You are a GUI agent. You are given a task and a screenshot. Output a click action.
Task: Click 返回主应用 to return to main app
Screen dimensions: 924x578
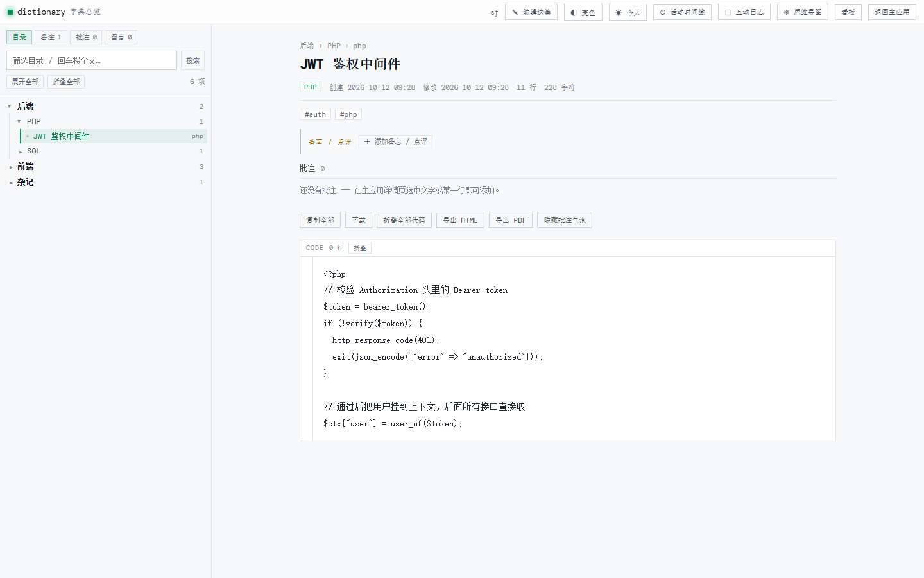(892, 12)
